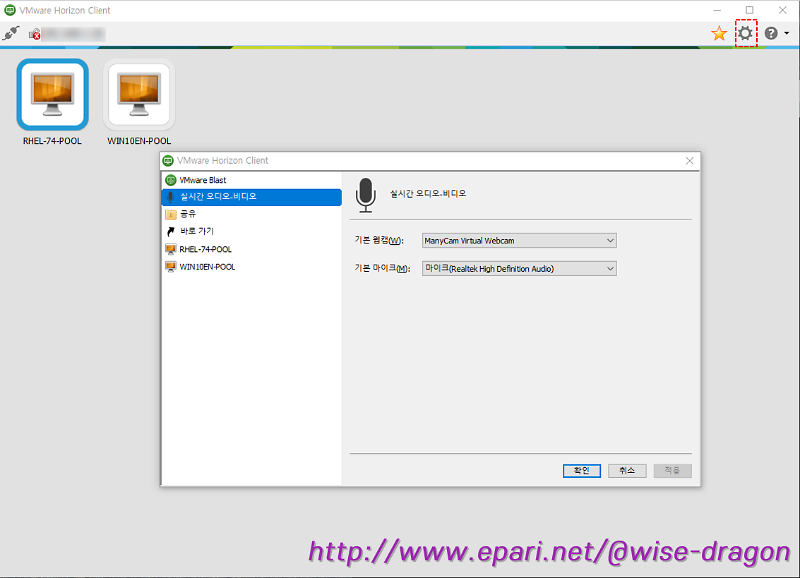Screen dimensions: 800x578
Task: Select the WIN10EN-POOL desktop thumbnail
Action: tap(139, 94)
